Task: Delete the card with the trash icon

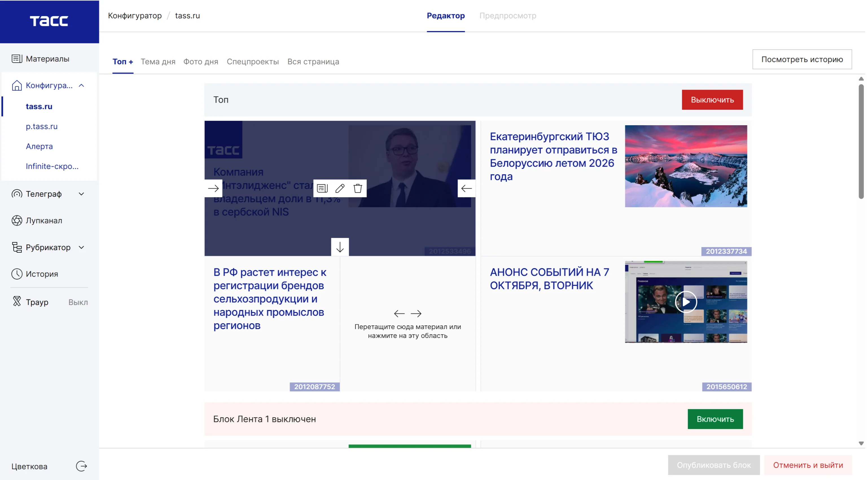Action: pos(358,188)
